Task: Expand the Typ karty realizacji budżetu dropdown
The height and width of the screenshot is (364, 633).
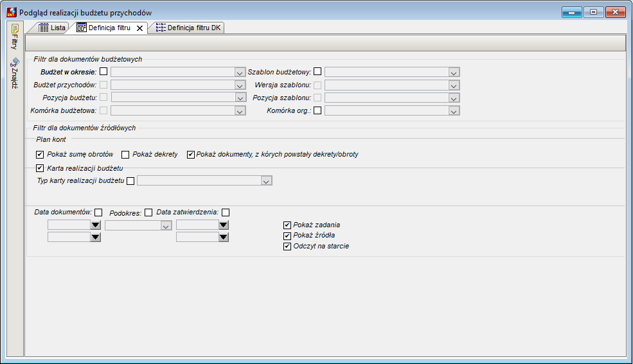Action: (x=266, y=181)
